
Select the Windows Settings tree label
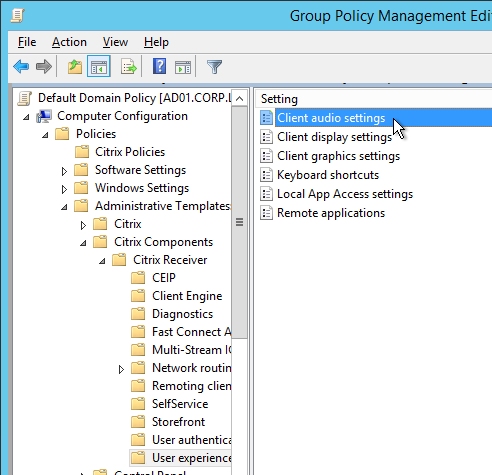click(142, 188)
